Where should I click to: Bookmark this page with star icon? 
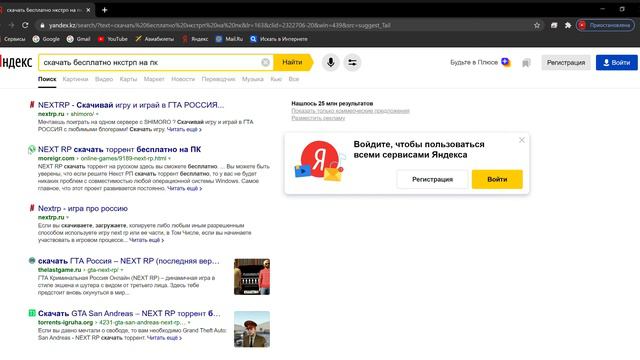[537, 25]
